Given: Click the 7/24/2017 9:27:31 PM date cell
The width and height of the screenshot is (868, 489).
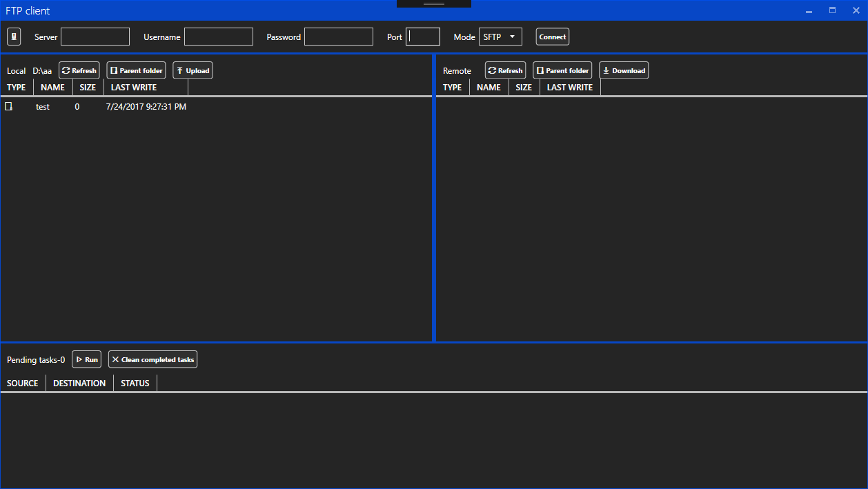Looking at the screenshot, I should [146, 107].
